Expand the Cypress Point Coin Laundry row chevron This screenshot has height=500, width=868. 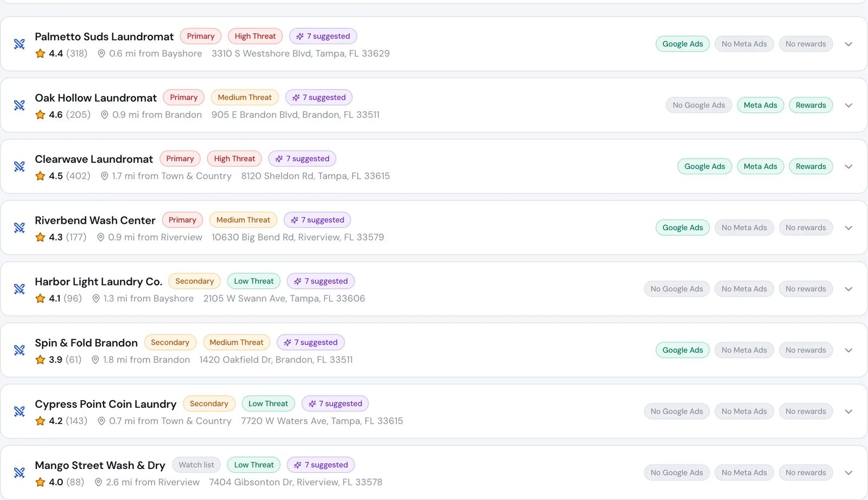(x=849, y=412)
